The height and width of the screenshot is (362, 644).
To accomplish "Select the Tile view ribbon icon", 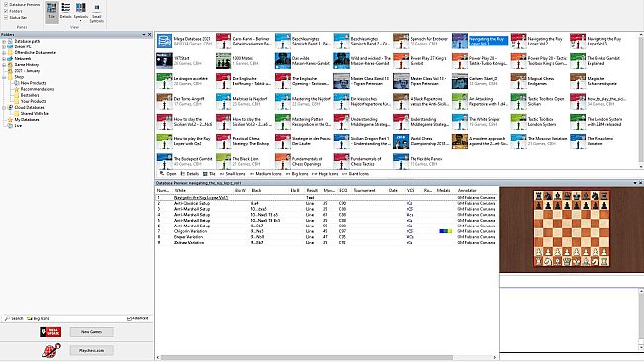I will pos(51,11).
